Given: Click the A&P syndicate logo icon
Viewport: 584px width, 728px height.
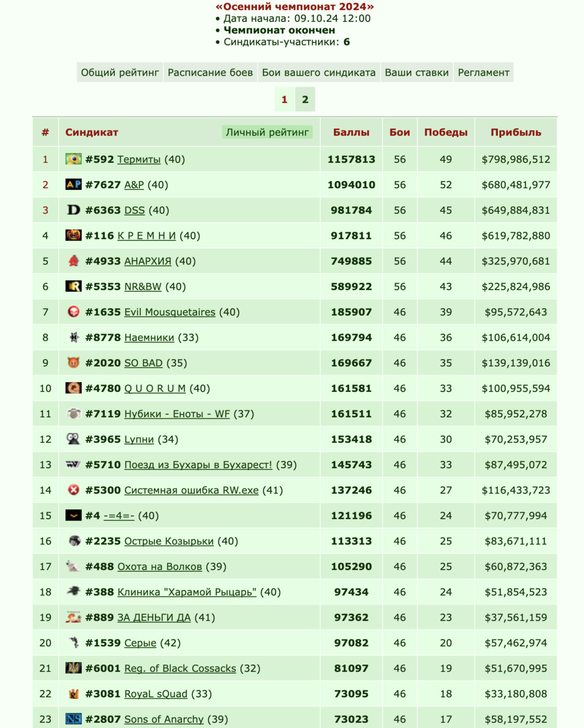Looking at the screenshot, I should point(73,184).
